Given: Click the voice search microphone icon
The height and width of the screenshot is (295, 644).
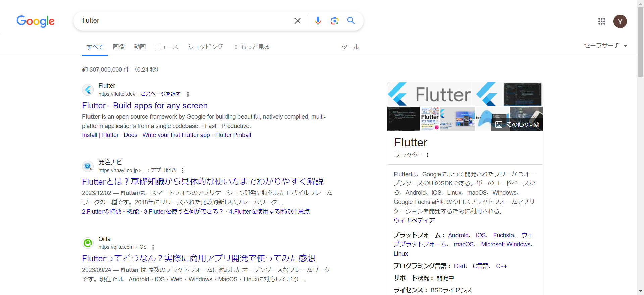Looking at the screenshot, I should pyautogui.click(x=318, y=21).
